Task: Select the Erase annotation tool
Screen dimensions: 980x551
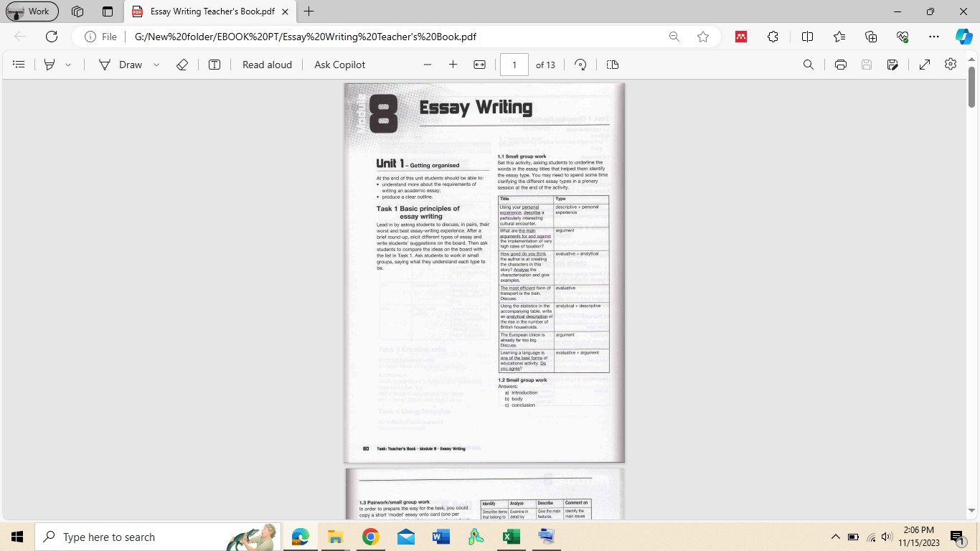Action: click(x=182, y=64)
